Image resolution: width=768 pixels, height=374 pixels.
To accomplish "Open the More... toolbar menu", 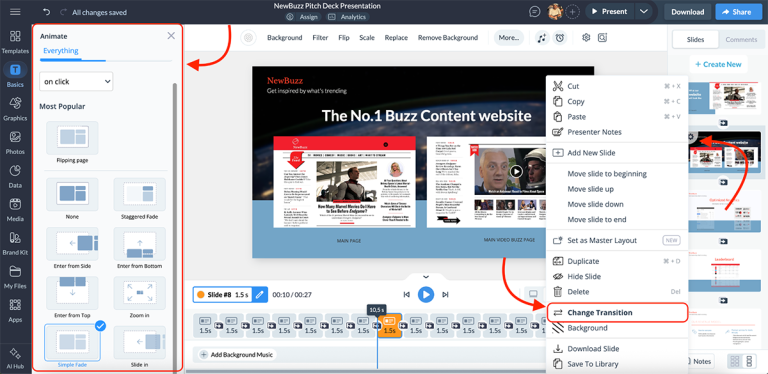I will point(509,38).
